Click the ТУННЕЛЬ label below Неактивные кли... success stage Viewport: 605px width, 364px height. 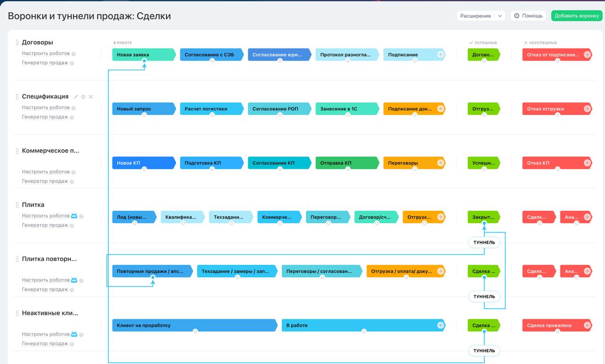[484, 351]
